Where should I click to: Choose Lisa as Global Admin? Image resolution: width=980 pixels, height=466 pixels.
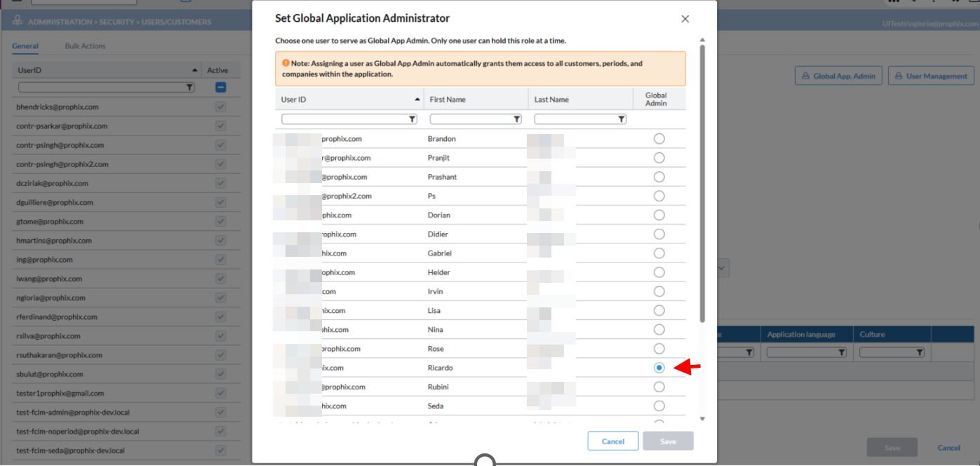pyautogui.click(x=659, y=311)
